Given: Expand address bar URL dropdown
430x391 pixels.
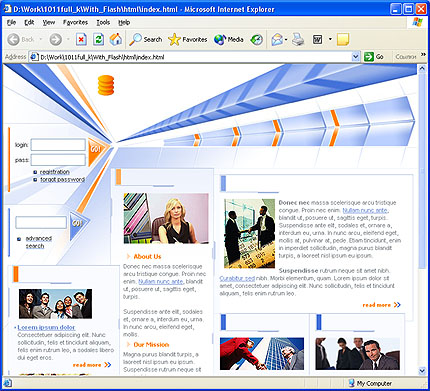Looking at the screenshot, I should (356, 57).
